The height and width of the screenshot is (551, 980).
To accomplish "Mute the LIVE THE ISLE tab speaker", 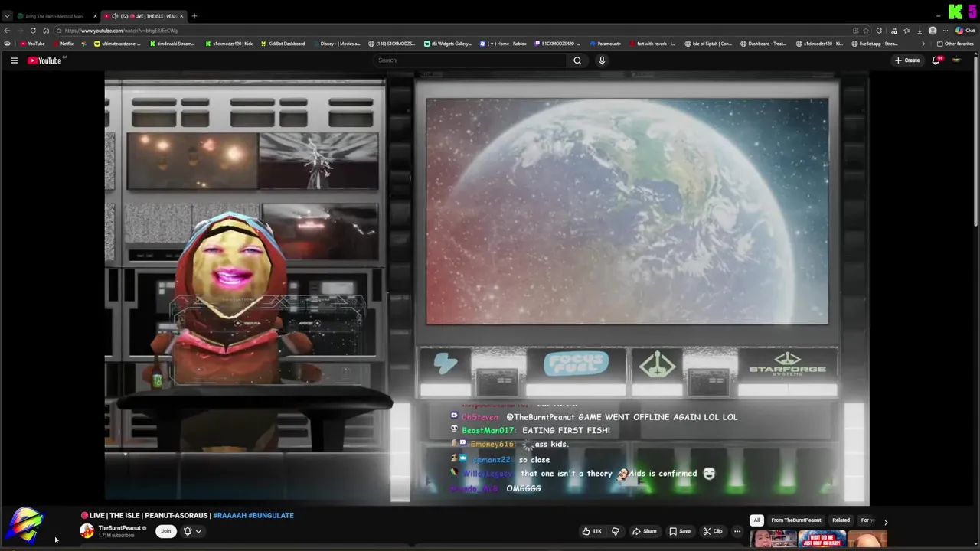I will 115,16.
